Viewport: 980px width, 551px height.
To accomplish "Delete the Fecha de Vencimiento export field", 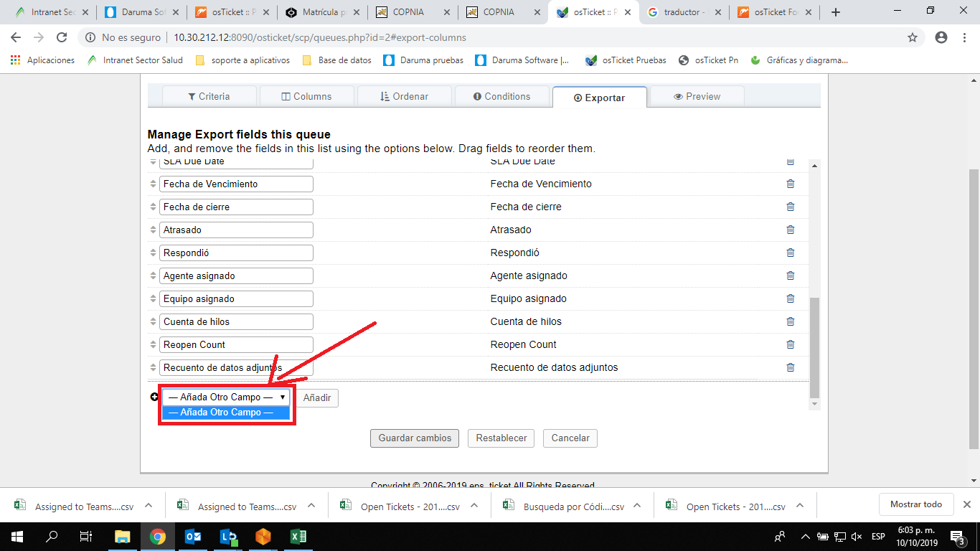I will coord(790,184).
